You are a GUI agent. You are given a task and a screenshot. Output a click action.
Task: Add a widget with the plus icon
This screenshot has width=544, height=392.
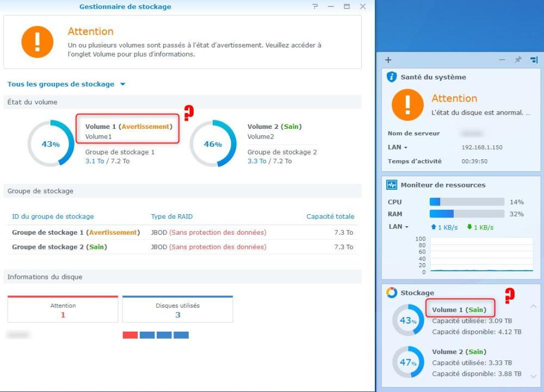pos(388,60)
